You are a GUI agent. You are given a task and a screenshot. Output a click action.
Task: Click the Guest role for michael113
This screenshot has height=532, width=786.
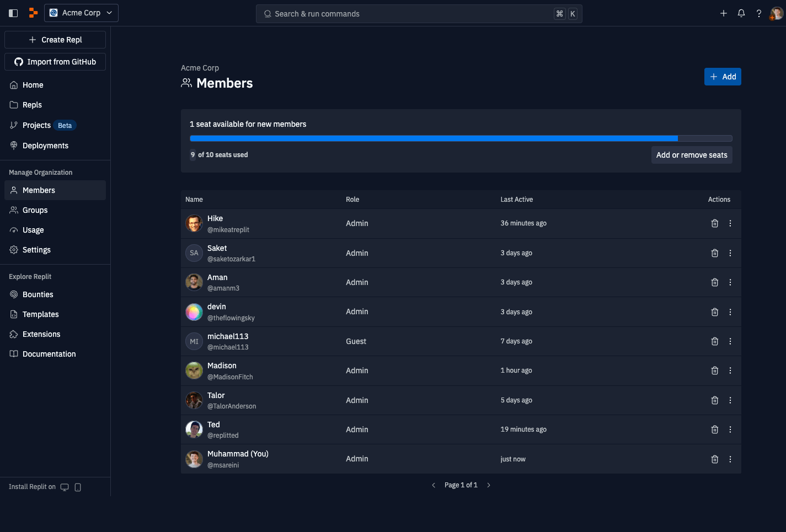click(x=356, y=341)
